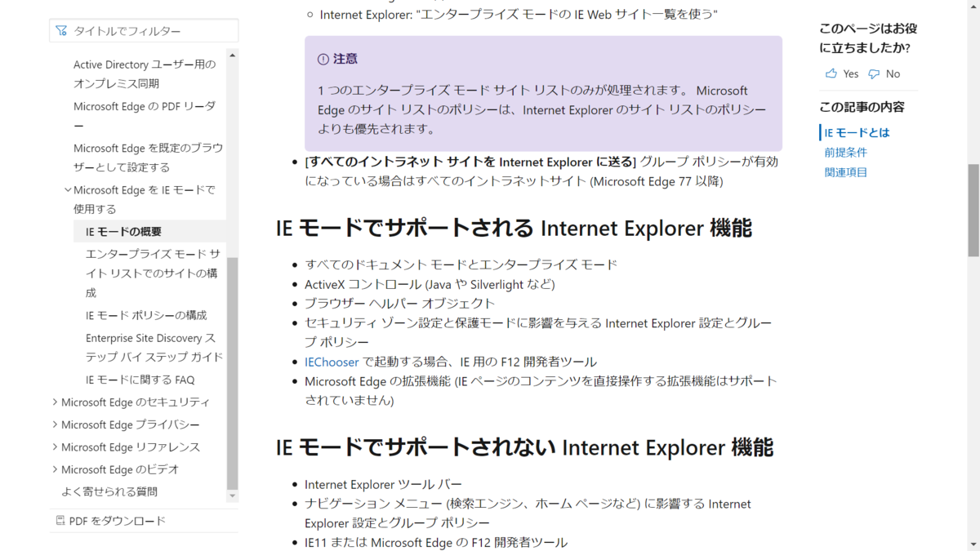
Task: Open IE モード ポリシーの構成
Action: [x=146, y=315]
